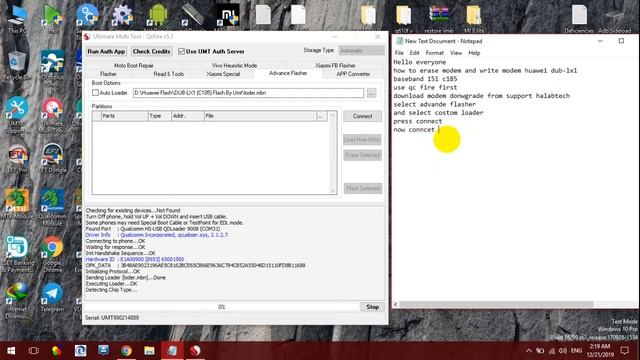Open the Banking & Payment desktop icon
The image size is (640, 360).
tap(17, 254)
